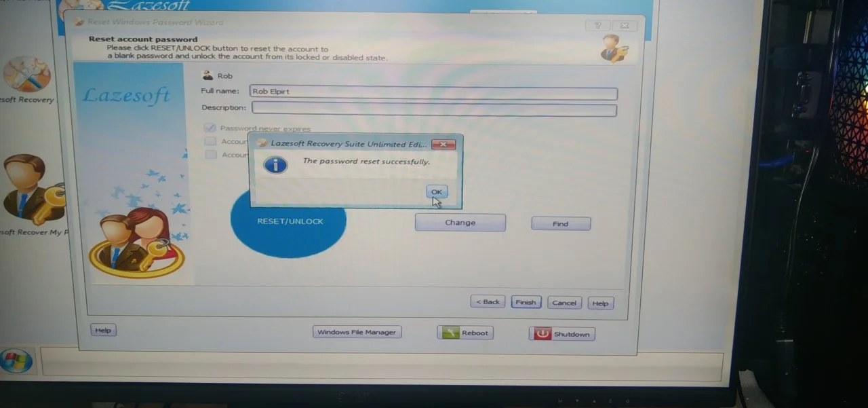The height and width of the screenshot is (408, 868).
Task: Open the Lazesoft Recovery desktop icon
Action: point(27,73)
